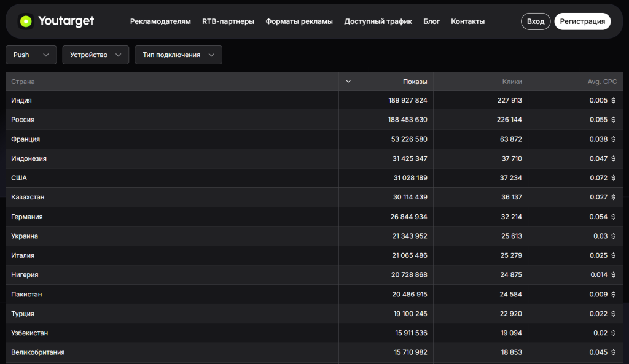Sort table by Страна column header

(x=23, y=82)
